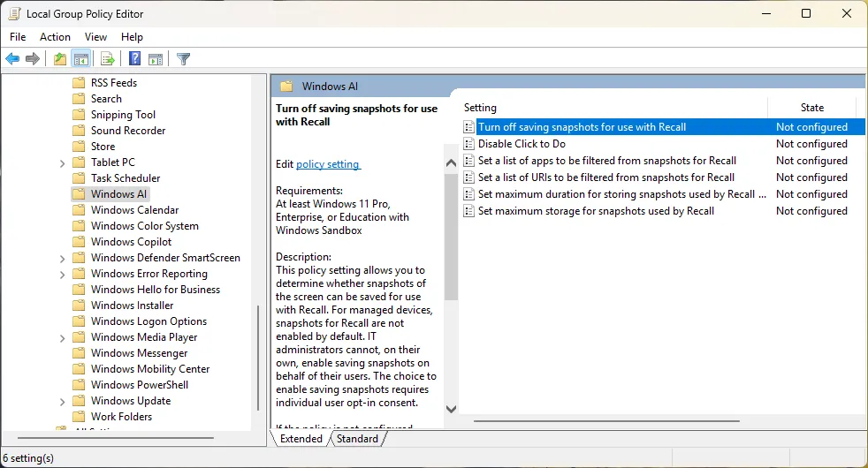The image size is (868, 468).
Task: Open the Action menu
Action: coord(55,37)
